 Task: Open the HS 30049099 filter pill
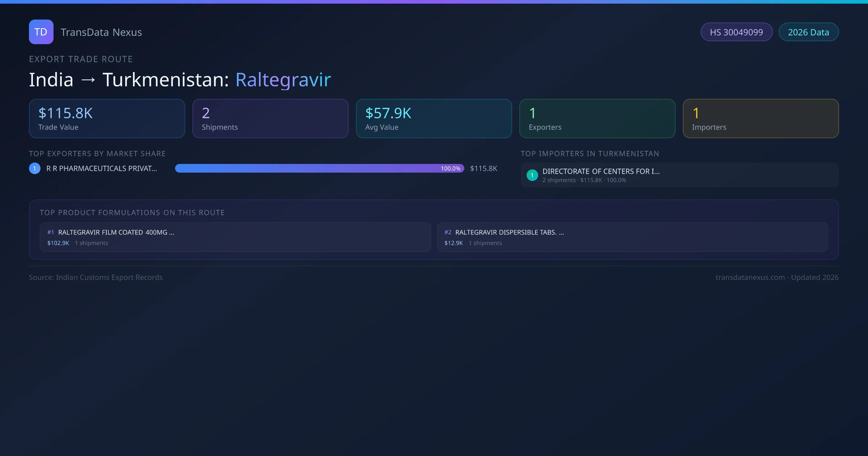(x=736, y=32)
